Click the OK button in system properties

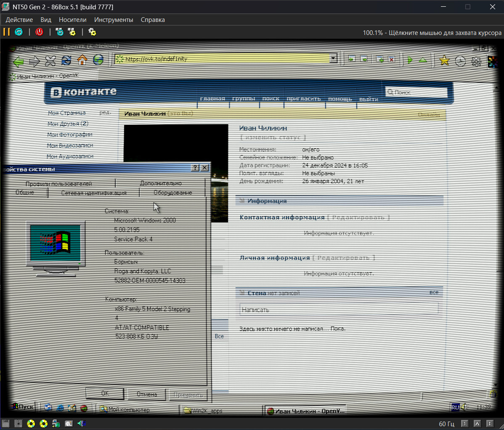coord(105,393)
